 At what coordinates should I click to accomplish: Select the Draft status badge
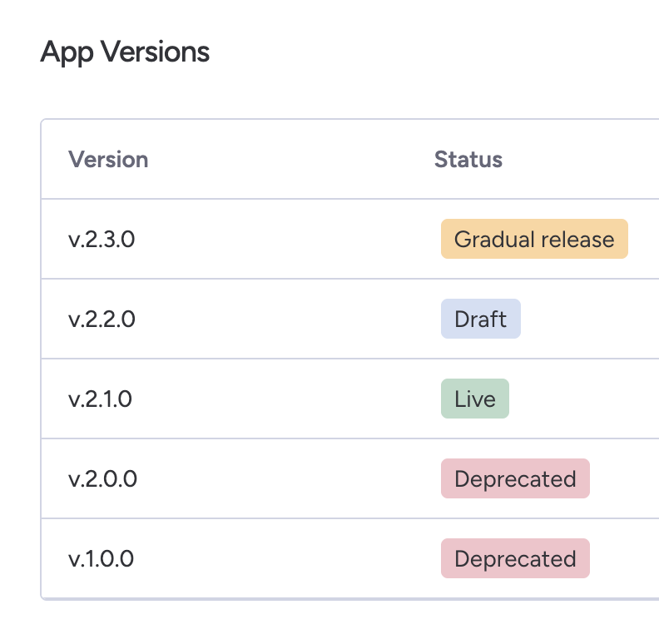point(481,319)
